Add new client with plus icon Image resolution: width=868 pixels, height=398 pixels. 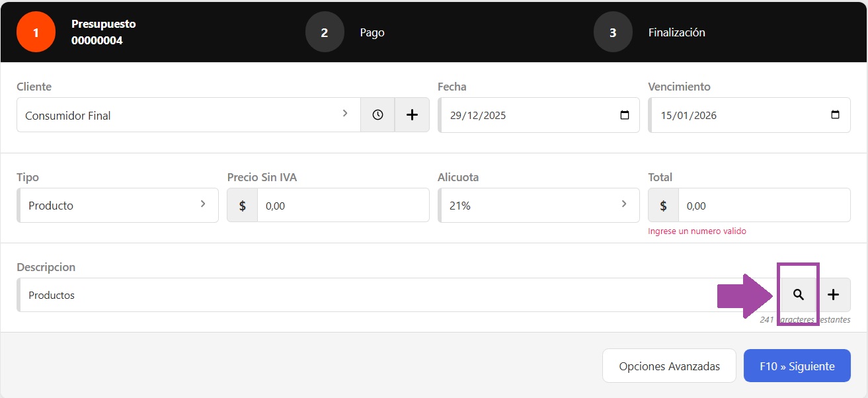point(412,115)
